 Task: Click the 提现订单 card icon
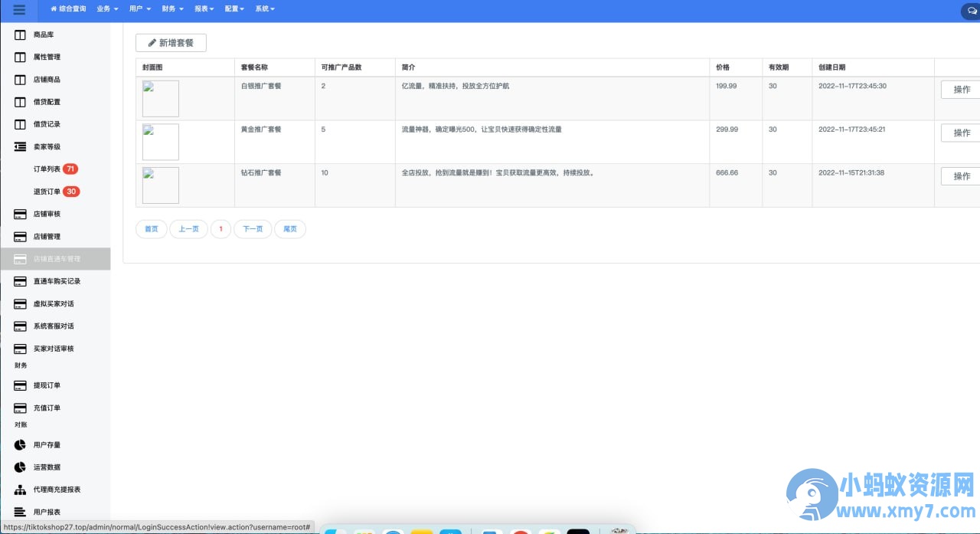(x=20, y=385)
